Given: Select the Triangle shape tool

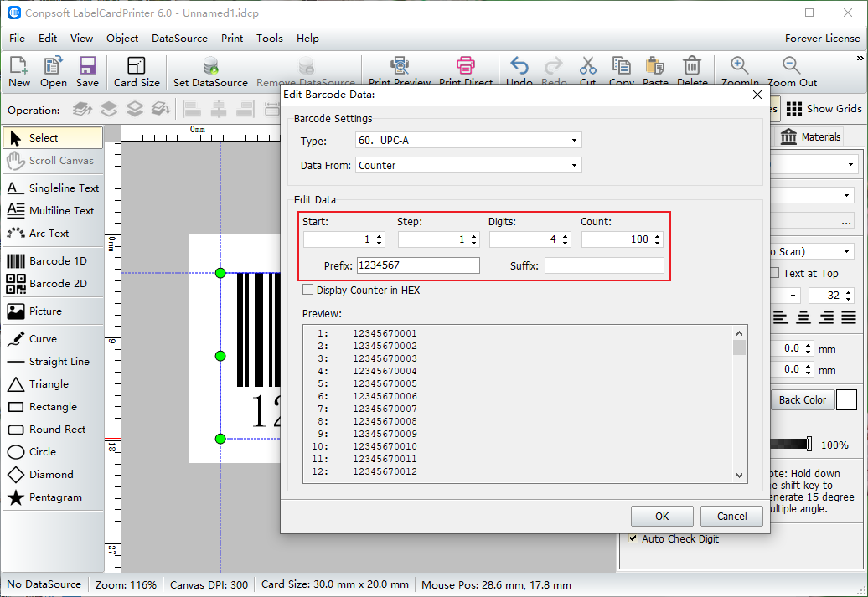Looking at the screenshot, I should coord(53,384).
